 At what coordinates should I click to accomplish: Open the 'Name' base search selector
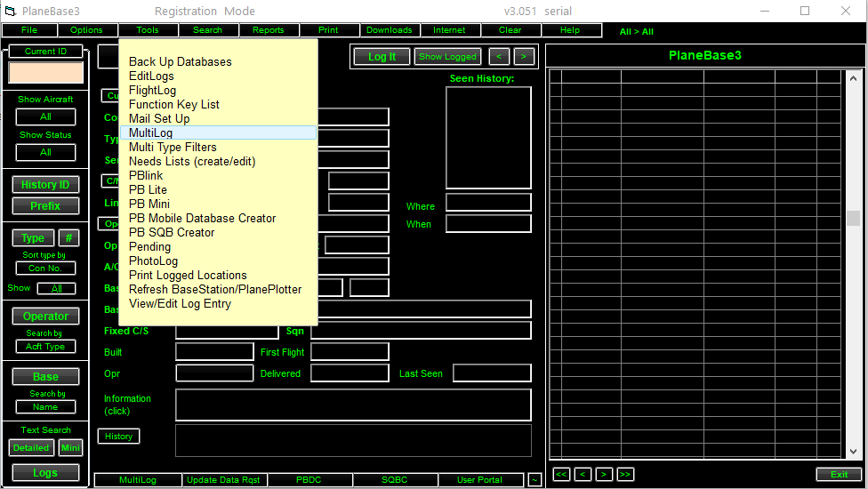45,406
